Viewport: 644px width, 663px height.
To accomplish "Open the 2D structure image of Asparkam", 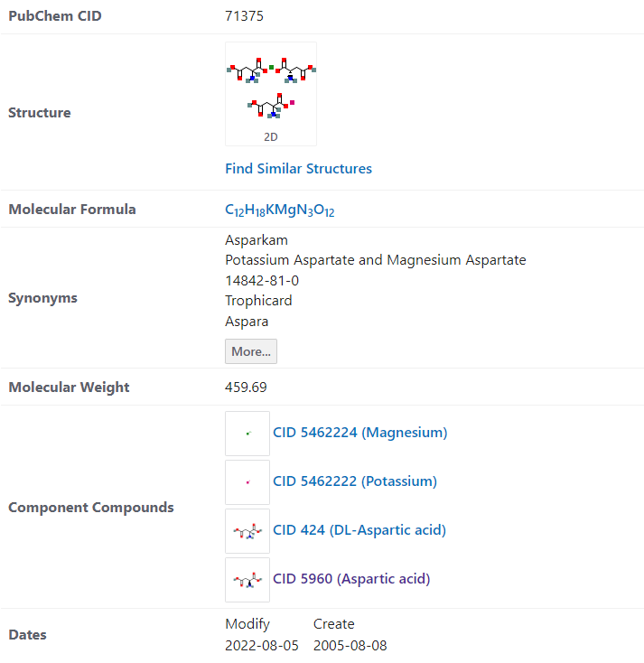I will [x=271, y=93].
